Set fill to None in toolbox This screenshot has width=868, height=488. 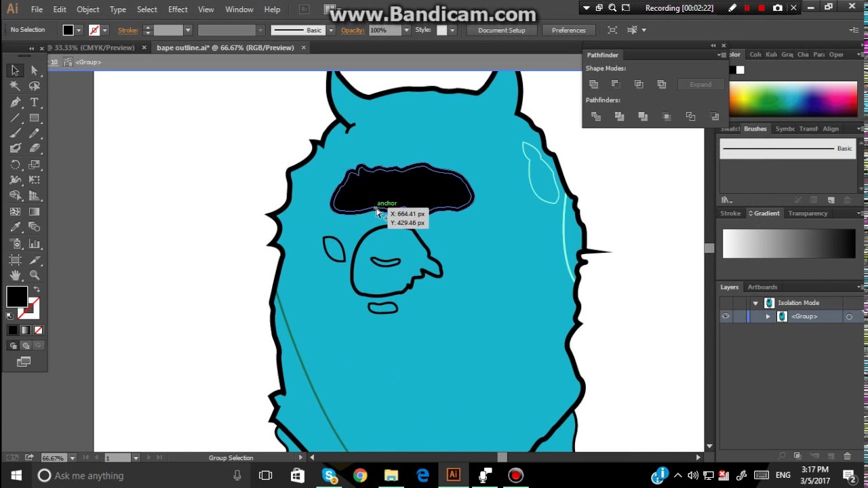click(38, 330)
